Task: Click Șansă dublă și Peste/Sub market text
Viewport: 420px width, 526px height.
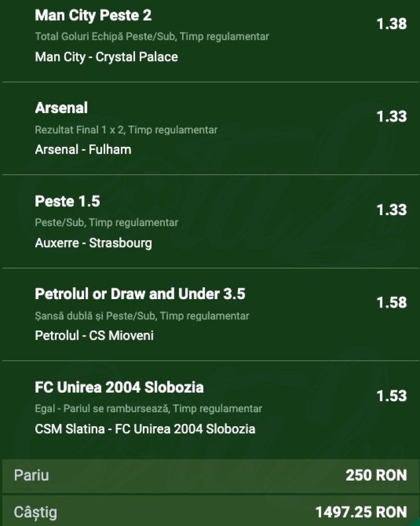Action: point(142,316)
